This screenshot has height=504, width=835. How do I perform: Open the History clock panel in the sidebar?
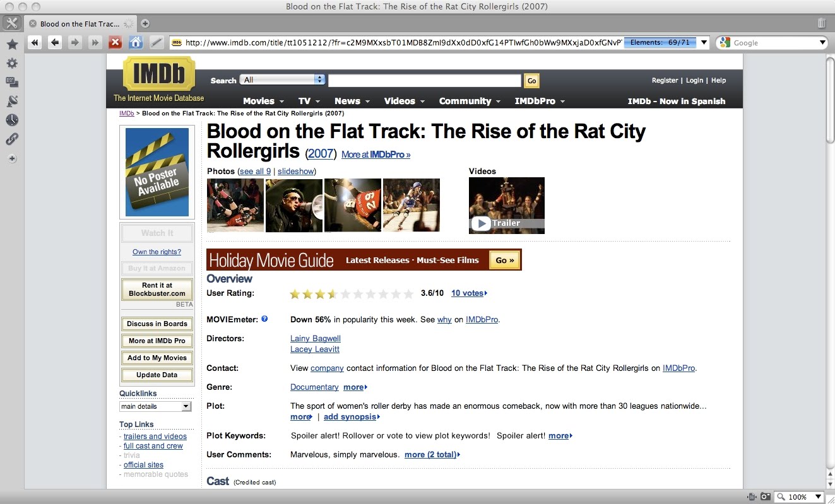pyautogui.click(x=12, y=120)
